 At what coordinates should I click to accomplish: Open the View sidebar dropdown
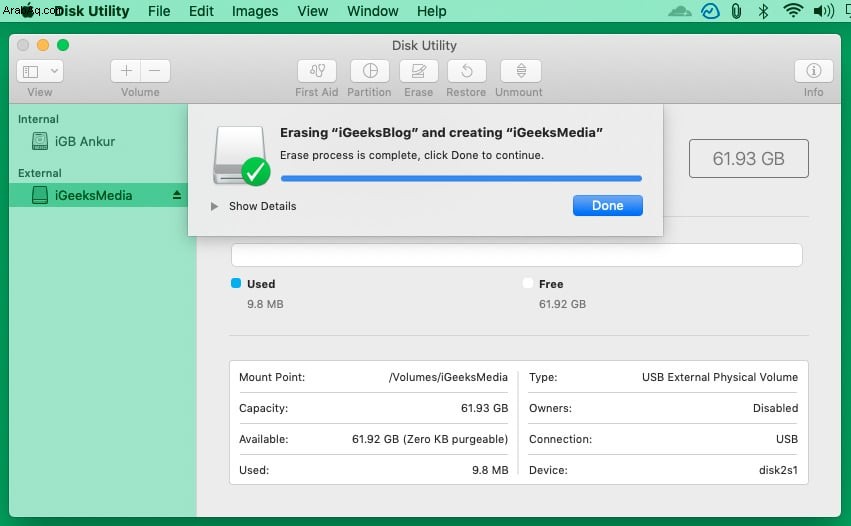(x=40, y=71)
